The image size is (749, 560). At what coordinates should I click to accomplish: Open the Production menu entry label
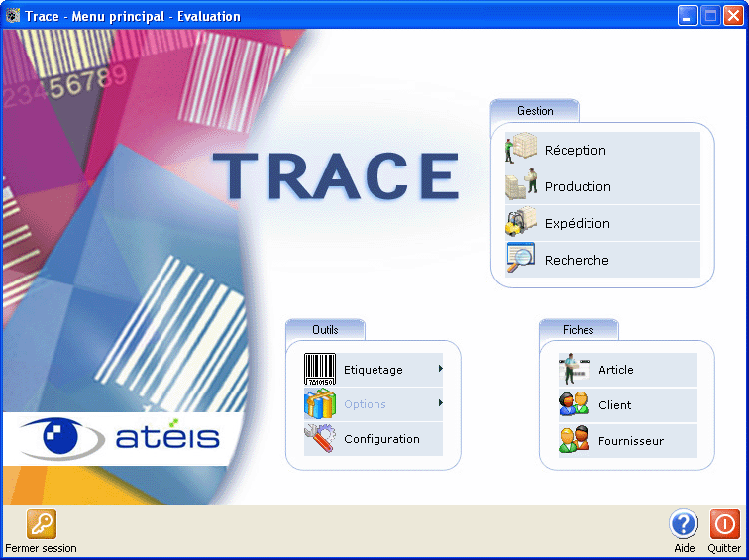click(x=578, y=186)
